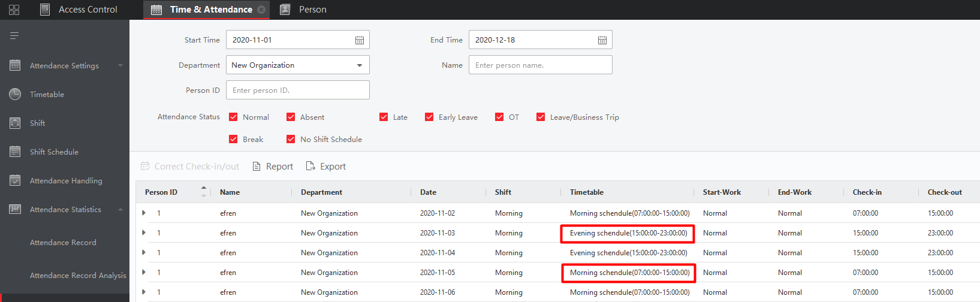Expand Attendance Settings menu arrow

pyautogui.click(x=120, y=65)
